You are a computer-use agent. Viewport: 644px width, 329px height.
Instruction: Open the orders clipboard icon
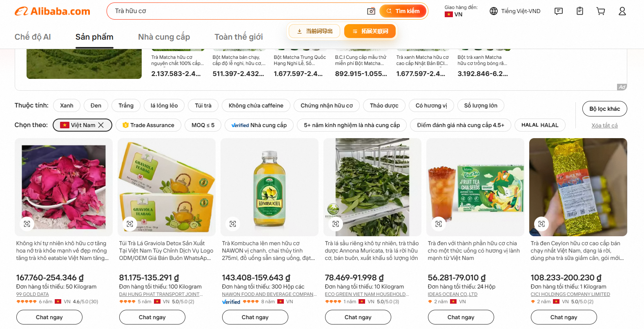click(579, 11)
